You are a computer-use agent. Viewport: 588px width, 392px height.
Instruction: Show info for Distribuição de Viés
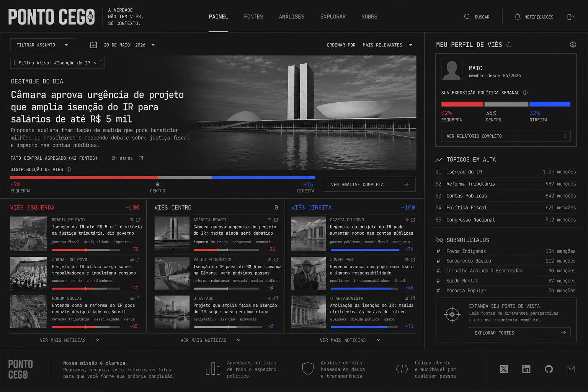tap(69, 170)
